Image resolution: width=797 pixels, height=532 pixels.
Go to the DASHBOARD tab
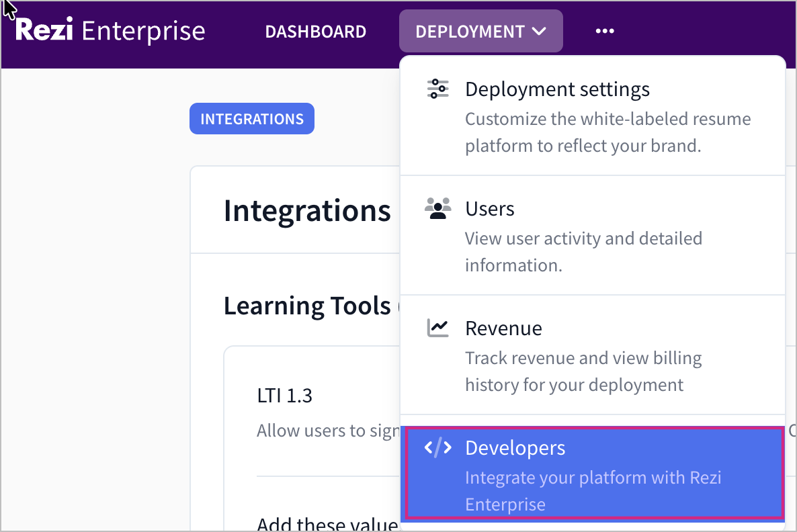pyautogui.click(x=316, y=32)
